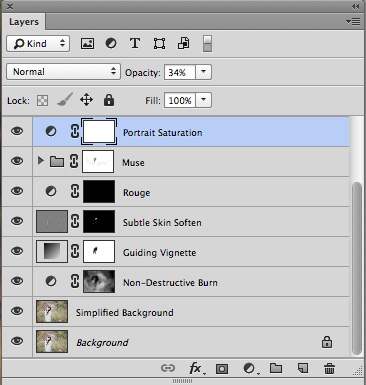Image resolution: width=366 pixels, height=385 pixels.
Task: Toggle mask link on Rouge layer
Action: pos(75,191)
